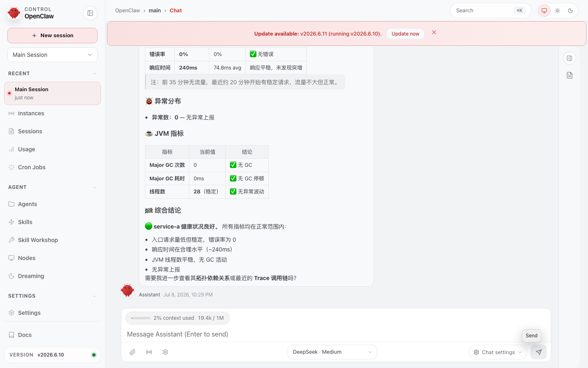
Task: Switch to light theme sun icon
Action: [x=557, y=11]
